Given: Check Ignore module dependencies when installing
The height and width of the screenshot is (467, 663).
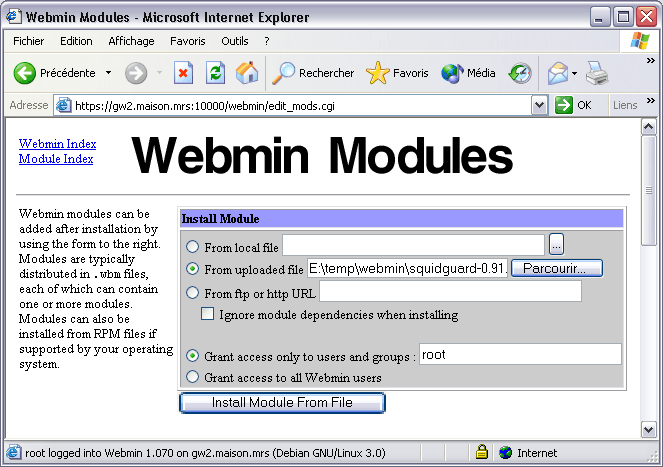Looking at the screenshot, I should pos(207,314).
